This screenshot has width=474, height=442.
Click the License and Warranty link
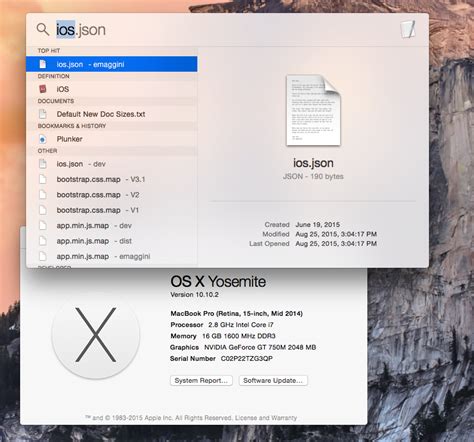(266, 418)
